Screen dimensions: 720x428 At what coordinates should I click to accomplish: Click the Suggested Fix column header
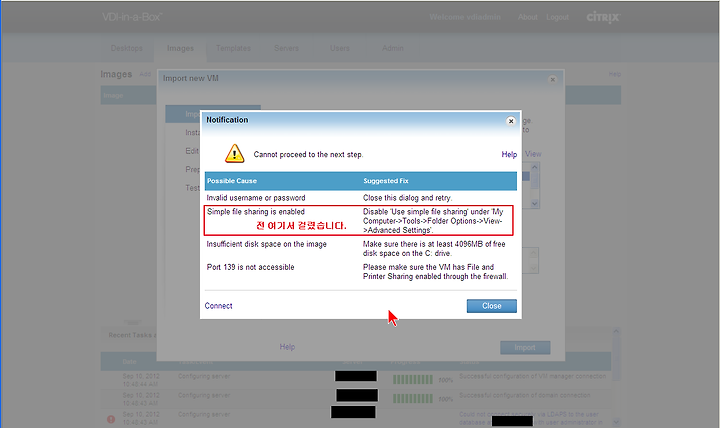pyautogui.click(x=386, y=181)
